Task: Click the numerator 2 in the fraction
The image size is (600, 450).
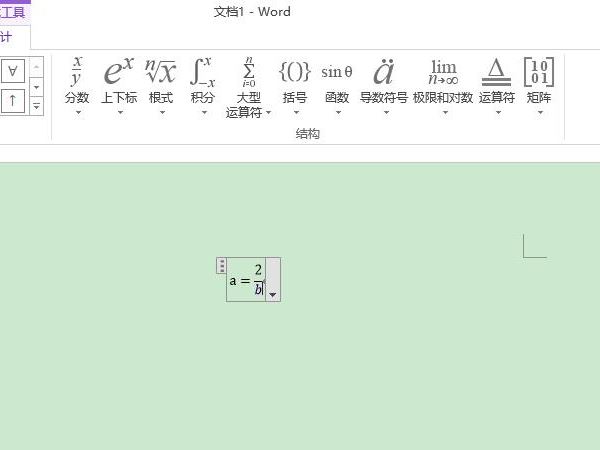Action: [258, 270]
